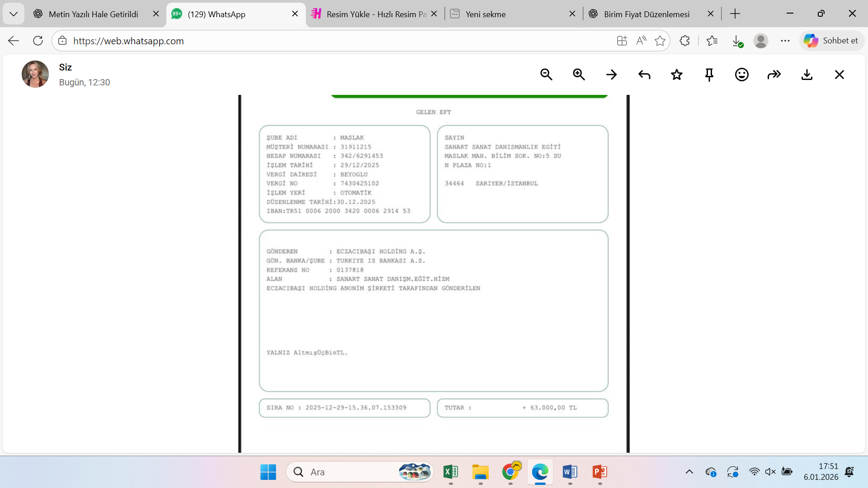Zoom in on the receipt image
868x488 pixels.
pyautogui.click(x=579, y=75)
